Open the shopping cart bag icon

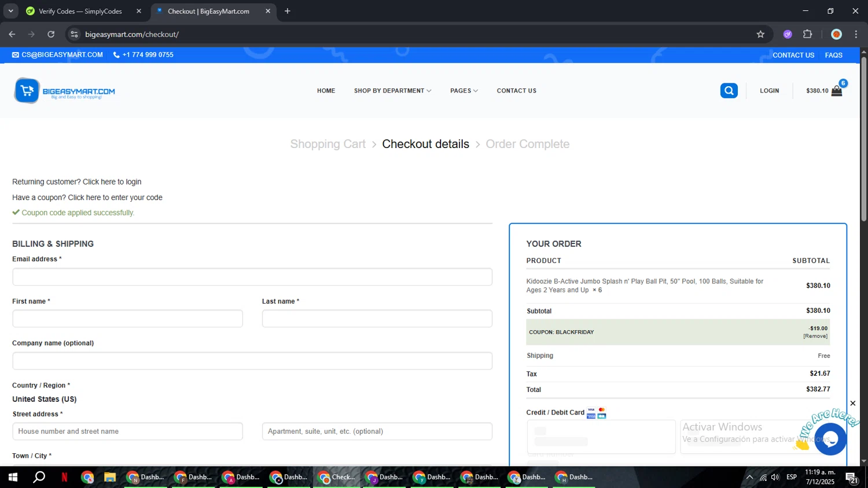[836, 91]
